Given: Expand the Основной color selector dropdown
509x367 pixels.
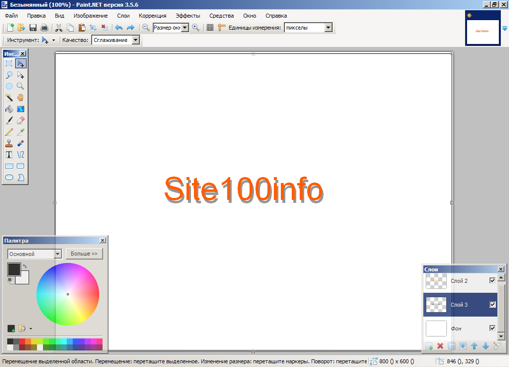Looking at the screenshot, I should pos(58,254).
